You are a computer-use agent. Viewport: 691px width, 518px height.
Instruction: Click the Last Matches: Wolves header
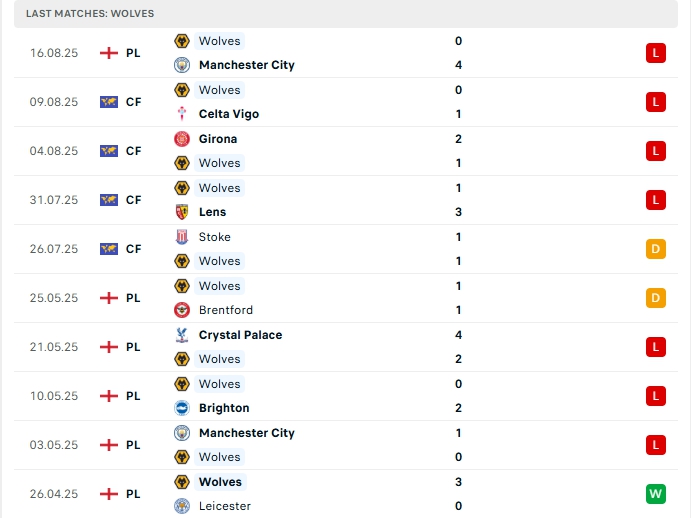[x=90, y=13]
